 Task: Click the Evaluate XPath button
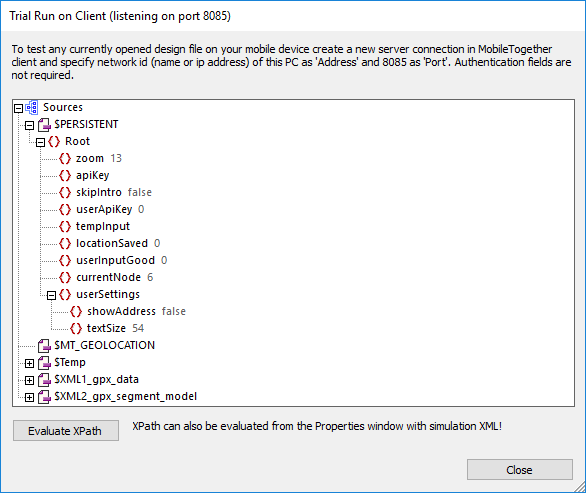point(66,431)
